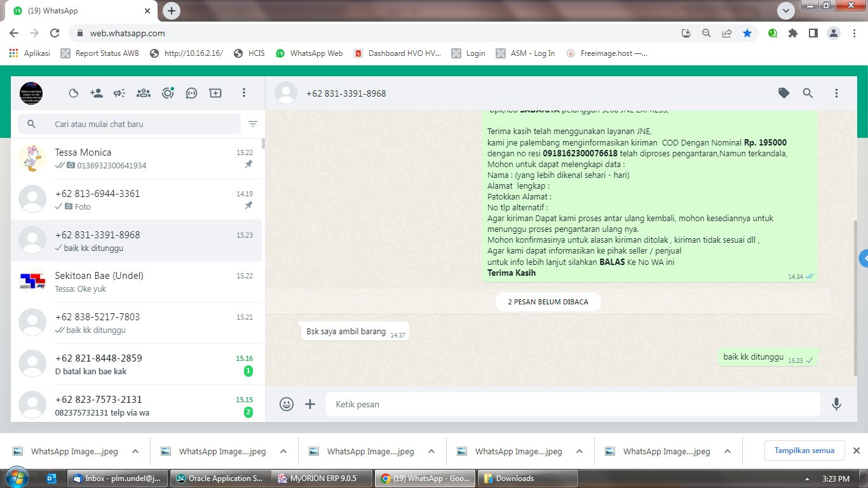868x488 pixels.
Task: Open chat with +62 821-8448-2859
Action: tap(137, 364)
